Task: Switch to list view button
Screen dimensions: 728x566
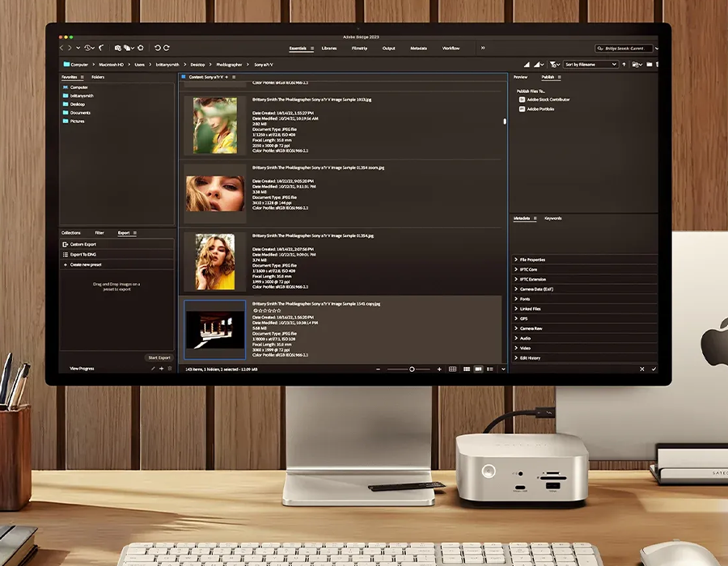Action: tap(490, 369)
